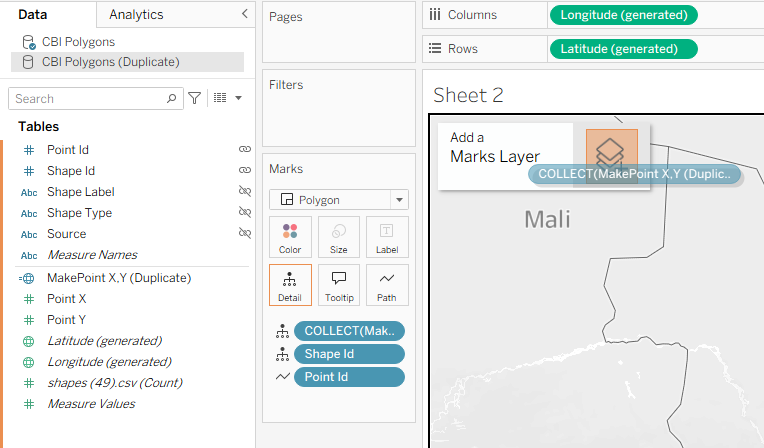Image resolution: width=764 pixels, height=448 pixels.
Task: Select the COLLECT(Mak.. pill on Marks
Action: 349,331
